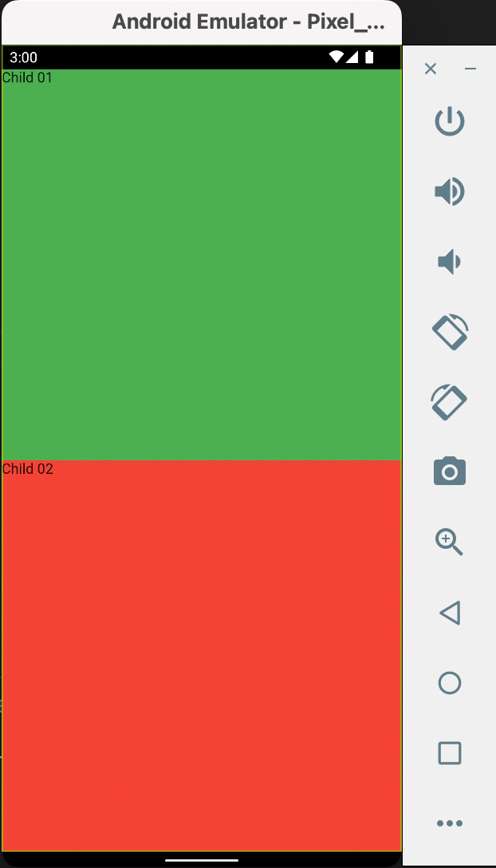Click the emulator power button icon
Image resolution: width=496 pixels, height=868 pixels.
(x=450, y=121)
